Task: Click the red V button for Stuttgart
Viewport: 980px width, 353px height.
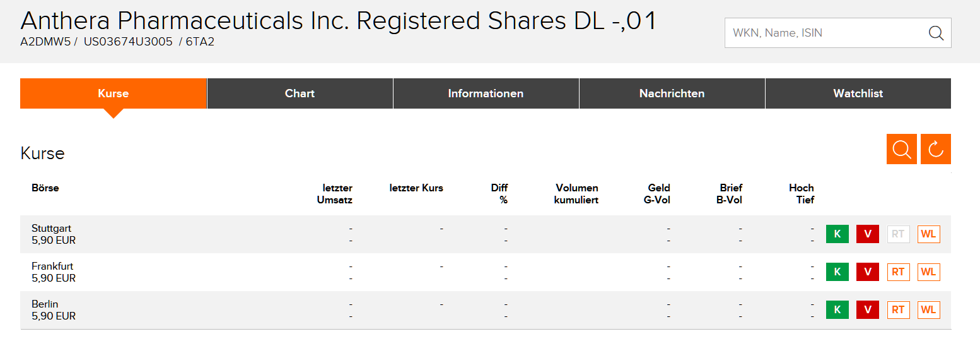Action: click(868, 234)
